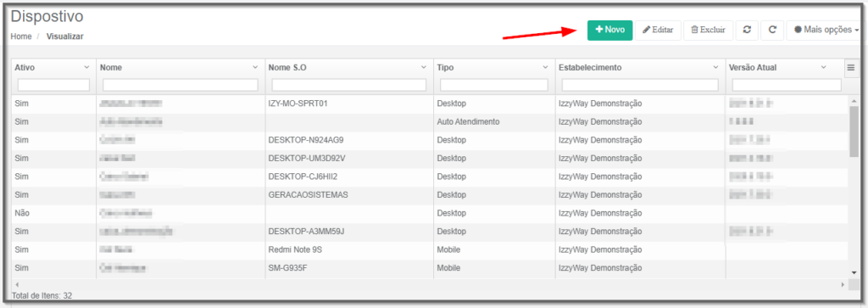Open the grid column menu hamburger icon

pyautogui.click(x=851, y=68)
